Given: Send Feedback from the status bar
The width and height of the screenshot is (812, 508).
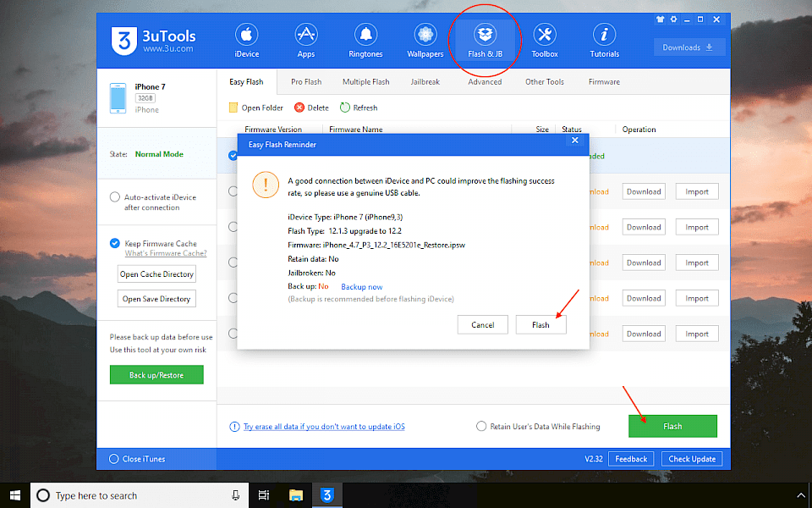Looking at the screenshot, I should coord(631,459).
